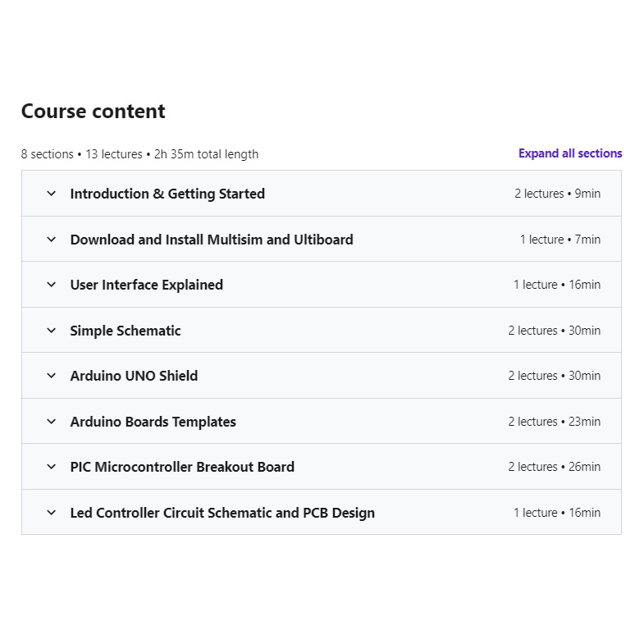
Task: Expand chevron beside Led Controller Circuit section
Action: coord(52,513)
